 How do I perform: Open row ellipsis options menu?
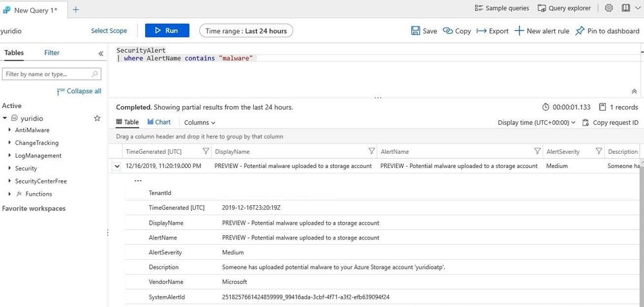(138, 181)
